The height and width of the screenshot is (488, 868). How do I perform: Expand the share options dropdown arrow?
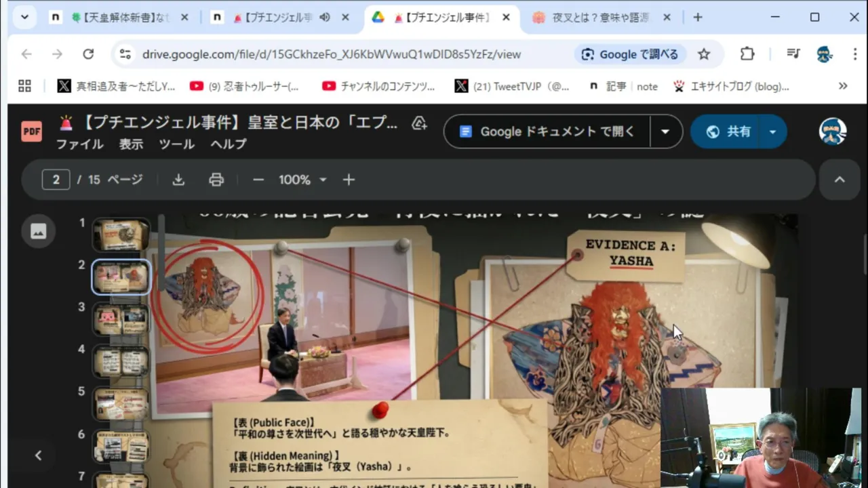pyautogui.click(x=772, y=131)
